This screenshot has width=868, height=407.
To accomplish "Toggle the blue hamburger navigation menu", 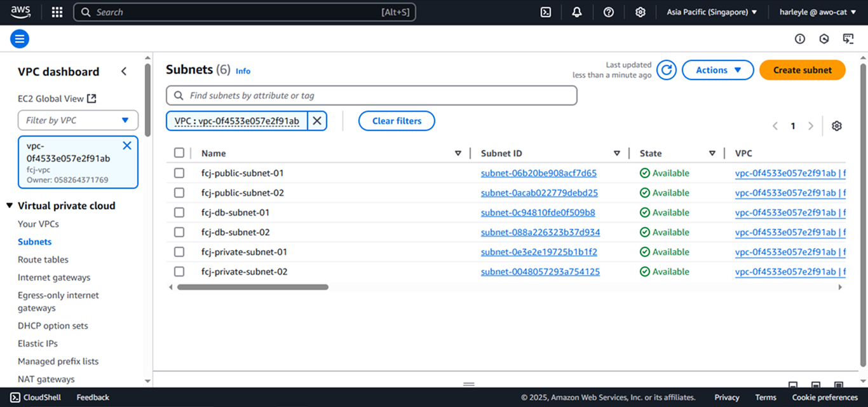I will point(20,39).
